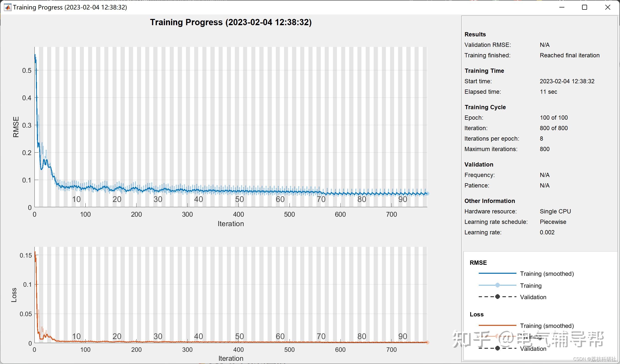The image size is (620, 364).
Task: Click the Loss y-axis label
Action: click(14, 295)
